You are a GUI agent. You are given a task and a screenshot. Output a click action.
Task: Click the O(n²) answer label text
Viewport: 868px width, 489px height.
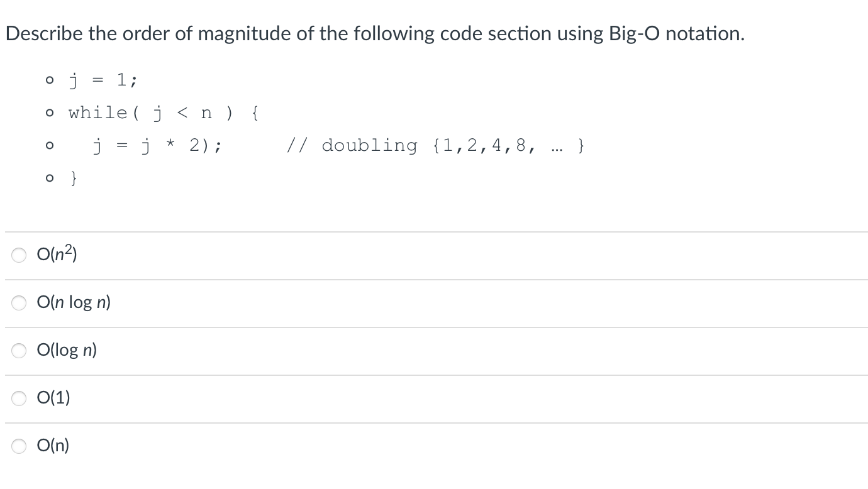tap(55, 255)
